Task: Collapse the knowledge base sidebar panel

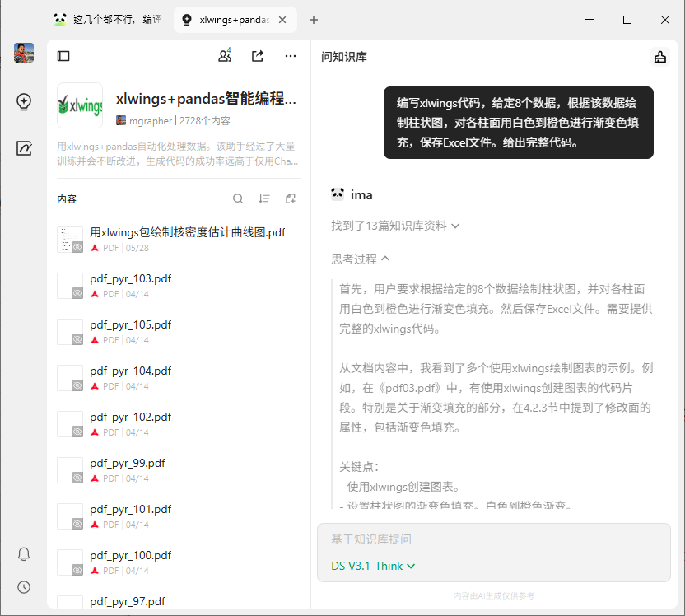Action: pos(63,54)
